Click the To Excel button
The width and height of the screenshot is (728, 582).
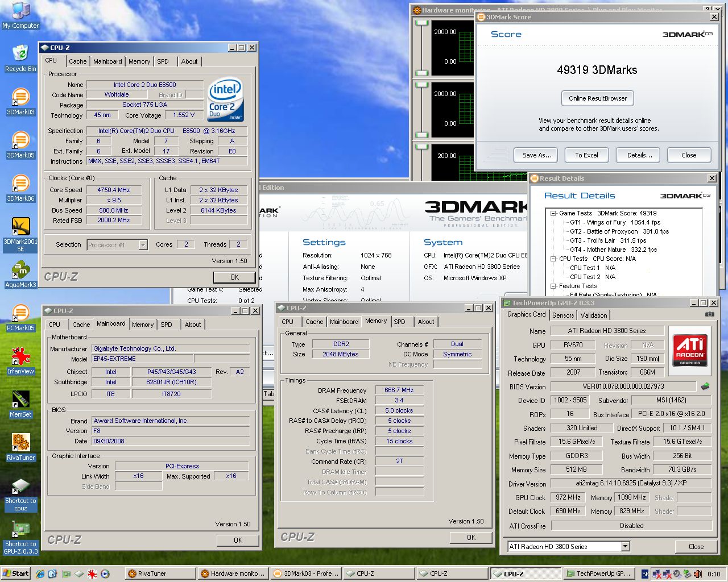click(x=586, y=155)
